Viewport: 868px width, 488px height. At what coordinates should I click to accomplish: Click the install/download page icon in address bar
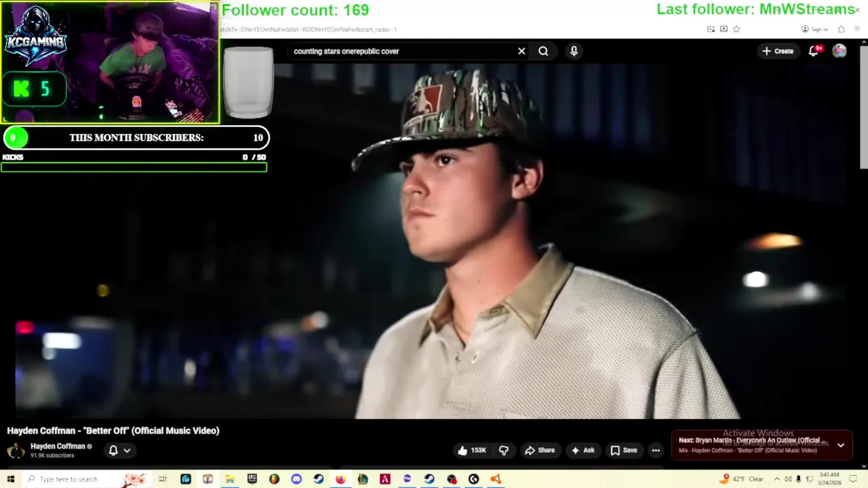[x=724, y=29]
